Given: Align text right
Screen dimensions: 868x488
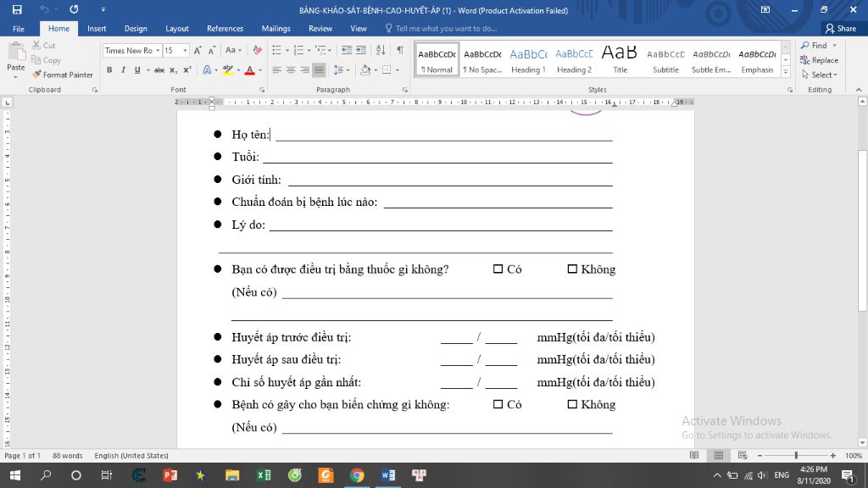Looking at the screenshot, I should point(304,70).
